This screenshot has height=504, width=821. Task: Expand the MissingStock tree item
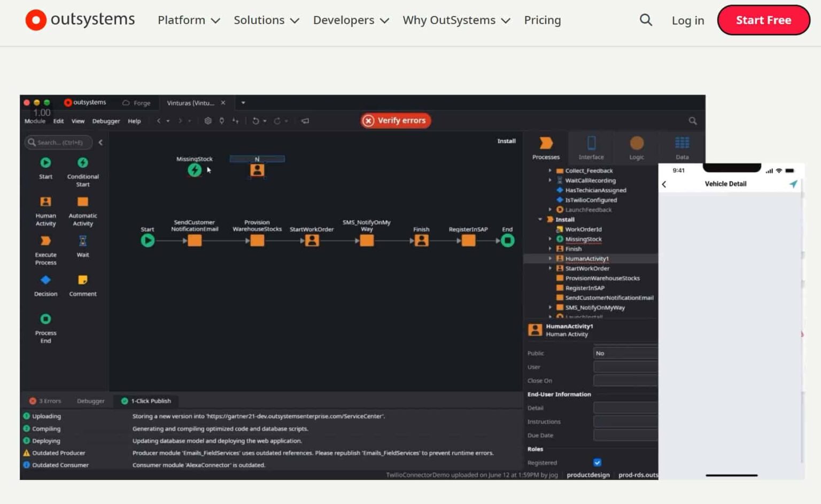551,239
